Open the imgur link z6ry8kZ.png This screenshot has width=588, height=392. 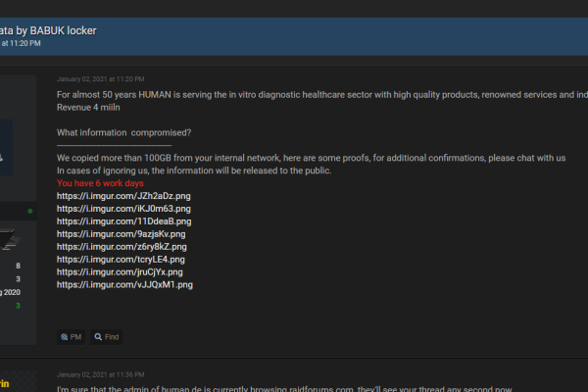point(122,247)
